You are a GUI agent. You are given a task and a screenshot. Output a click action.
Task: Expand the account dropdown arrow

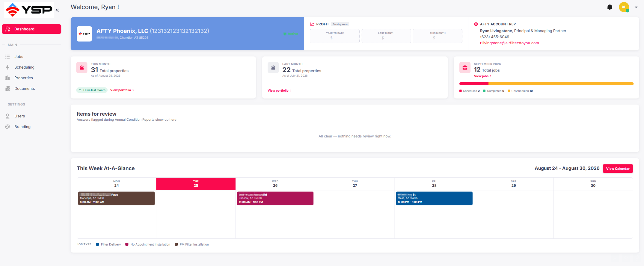tap(636, 7)
